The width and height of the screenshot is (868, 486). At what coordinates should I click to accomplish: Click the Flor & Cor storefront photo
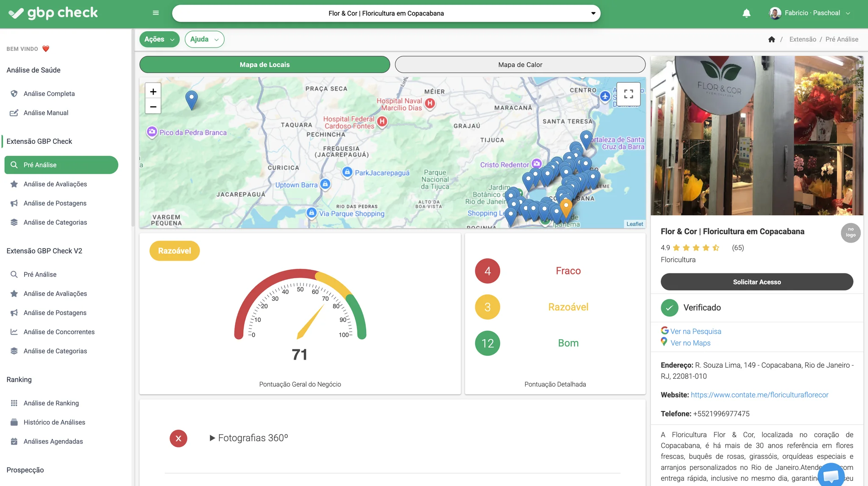[x=757, y=136]
